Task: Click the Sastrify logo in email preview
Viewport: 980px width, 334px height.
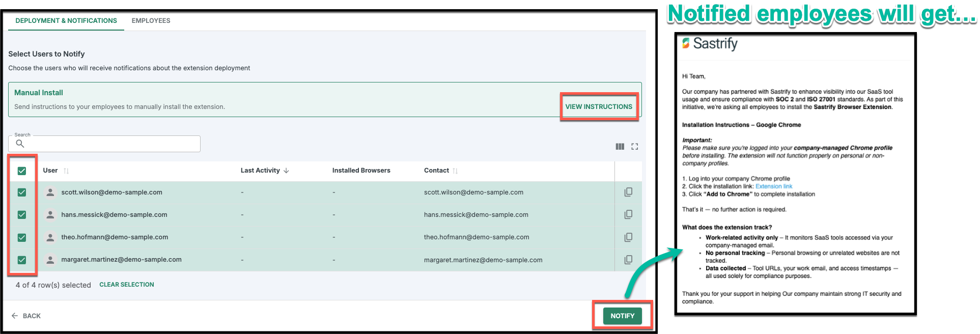Action: [710, 44]
